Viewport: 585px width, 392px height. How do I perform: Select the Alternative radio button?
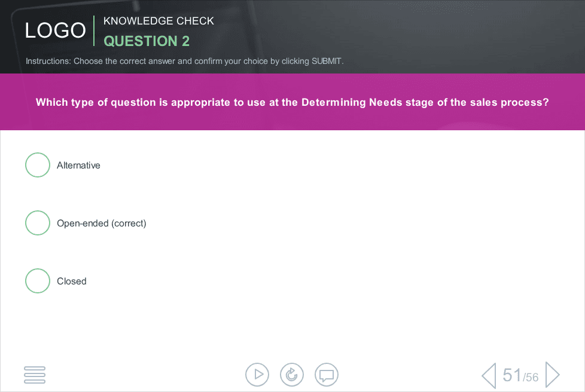point(38,165)
